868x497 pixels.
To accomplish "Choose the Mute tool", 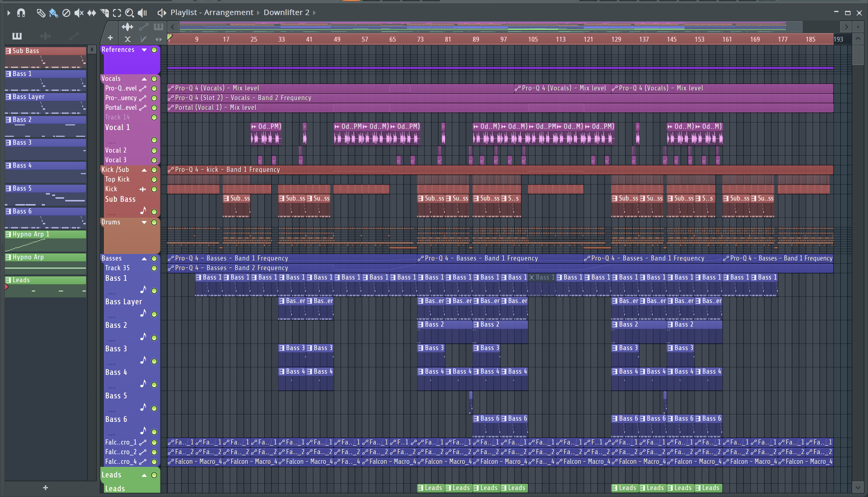I will pyautogui.click(x=79, y=13).
